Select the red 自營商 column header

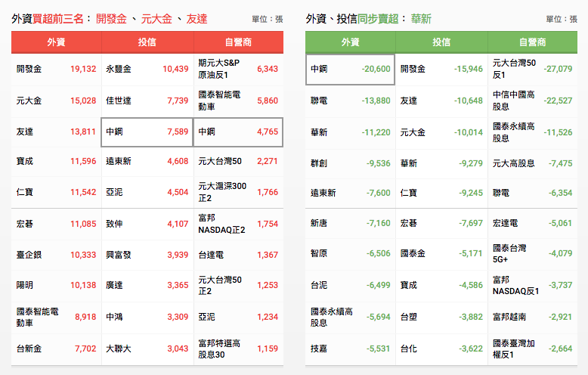tap(239, 42)
